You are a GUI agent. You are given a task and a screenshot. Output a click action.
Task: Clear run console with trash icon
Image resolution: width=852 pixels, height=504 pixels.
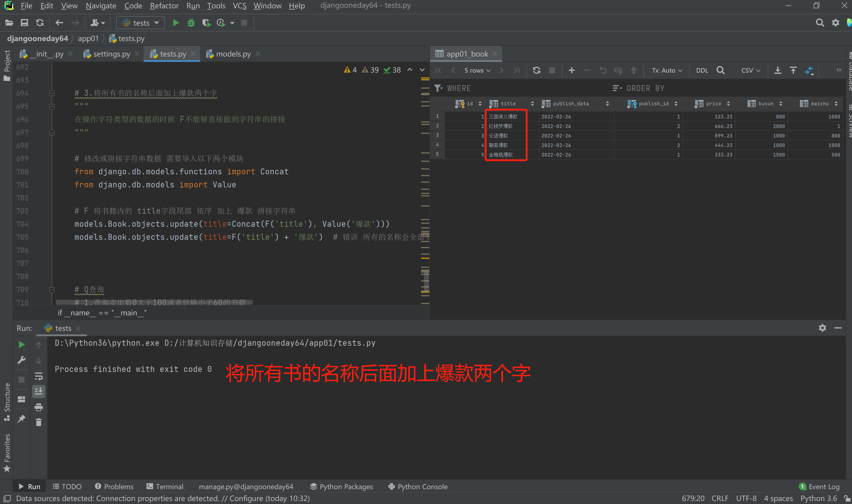click(x=39, y=422)
